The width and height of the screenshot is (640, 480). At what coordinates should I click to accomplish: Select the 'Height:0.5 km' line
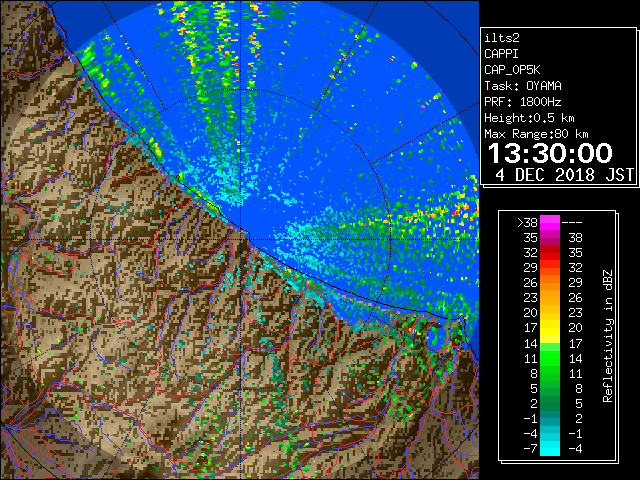[529, 118]
